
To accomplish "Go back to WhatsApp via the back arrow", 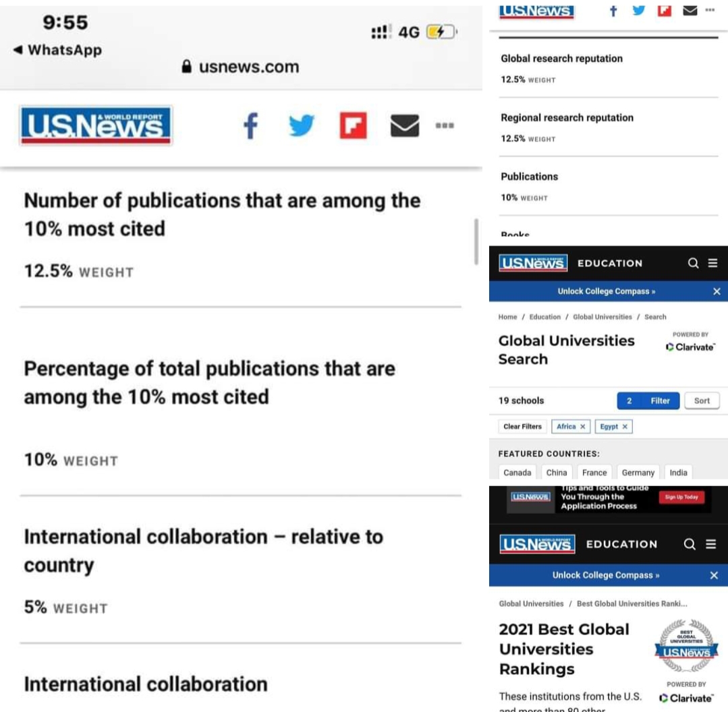I will [18, 50].
